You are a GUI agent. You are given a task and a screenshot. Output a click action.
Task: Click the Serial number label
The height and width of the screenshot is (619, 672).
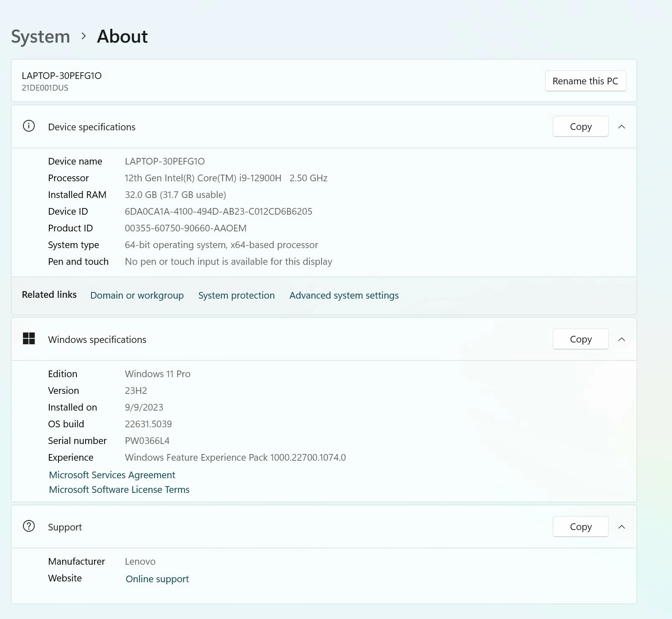point(77,441)
